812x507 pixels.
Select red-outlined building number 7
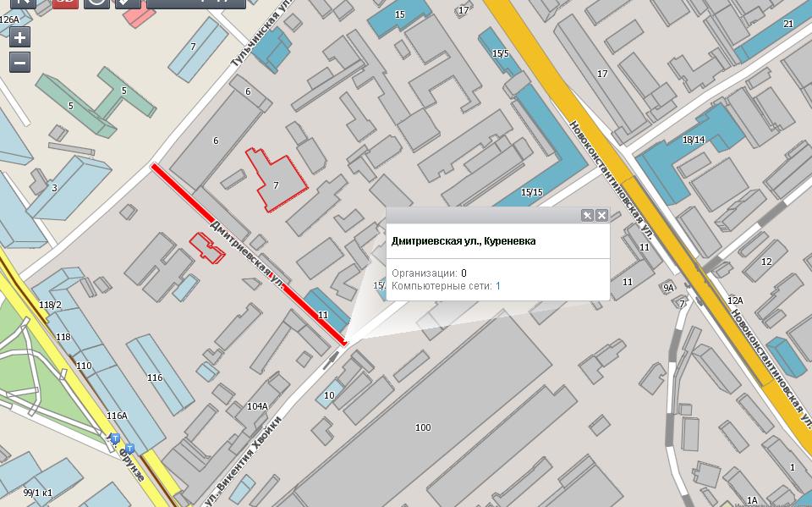click(276, 184)
